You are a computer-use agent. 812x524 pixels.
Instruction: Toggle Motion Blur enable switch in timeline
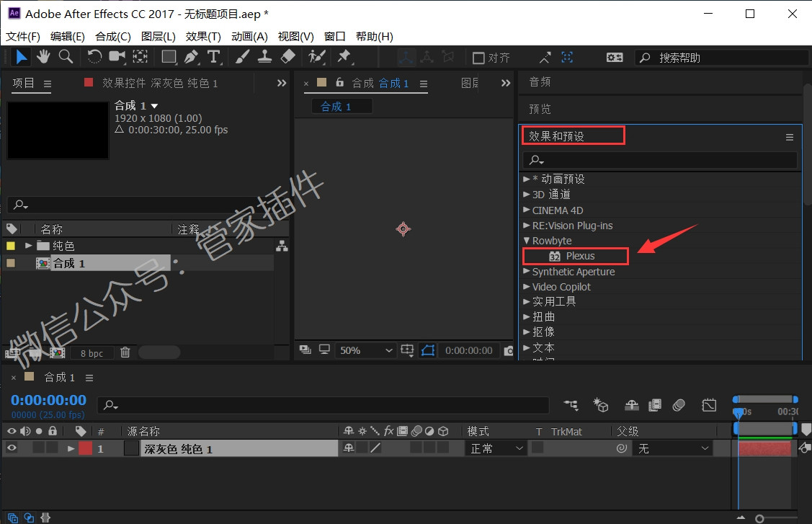(679, 405)
